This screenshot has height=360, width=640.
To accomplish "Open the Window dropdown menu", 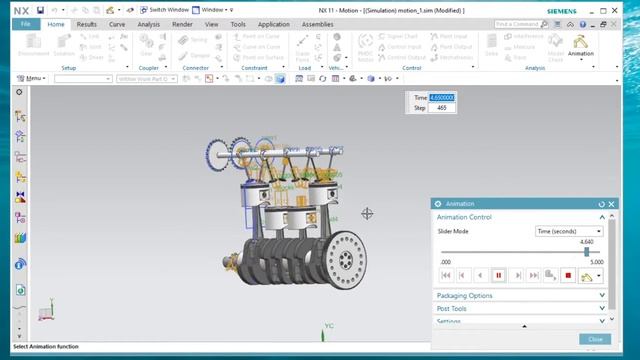I will point(213,10).
